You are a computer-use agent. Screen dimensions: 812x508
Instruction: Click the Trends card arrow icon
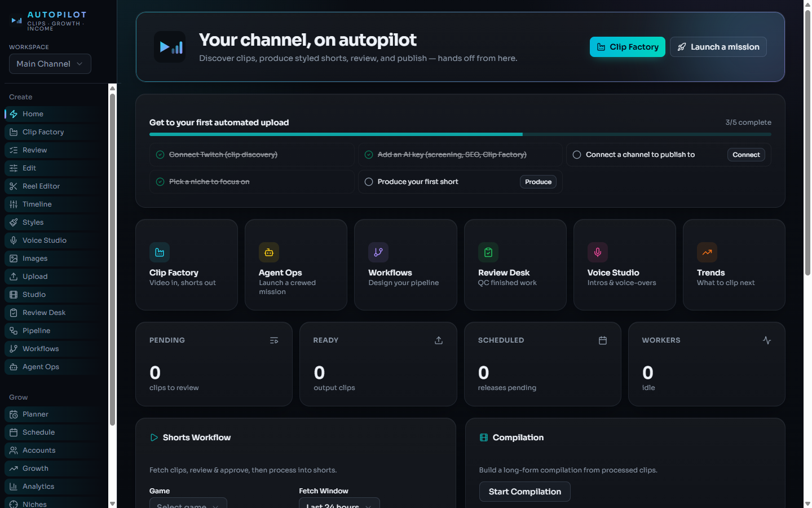point(707,252)
